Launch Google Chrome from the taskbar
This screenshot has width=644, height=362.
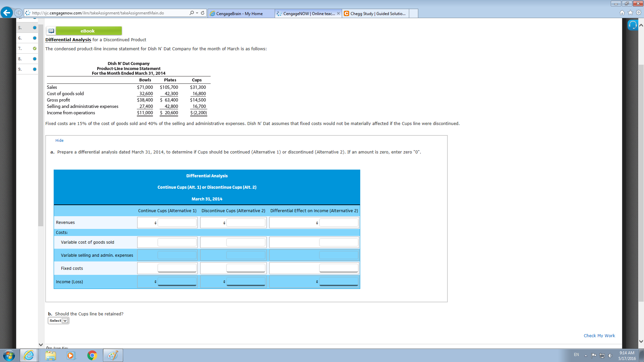pos(92,355)
